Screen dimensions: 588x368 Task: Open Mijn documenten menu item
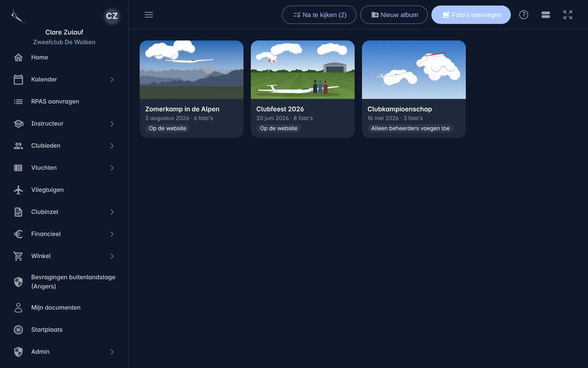64,308
